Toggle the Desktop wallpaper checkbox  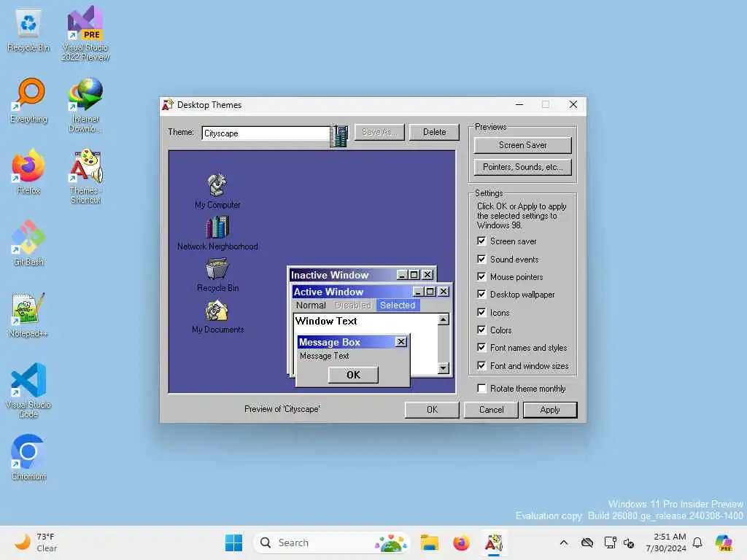[481, 295]
